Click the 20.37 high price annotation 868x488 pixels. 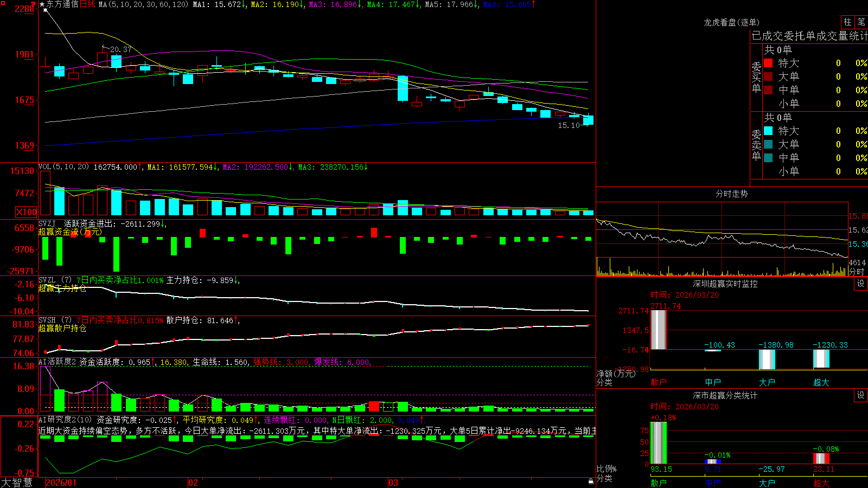120,49
